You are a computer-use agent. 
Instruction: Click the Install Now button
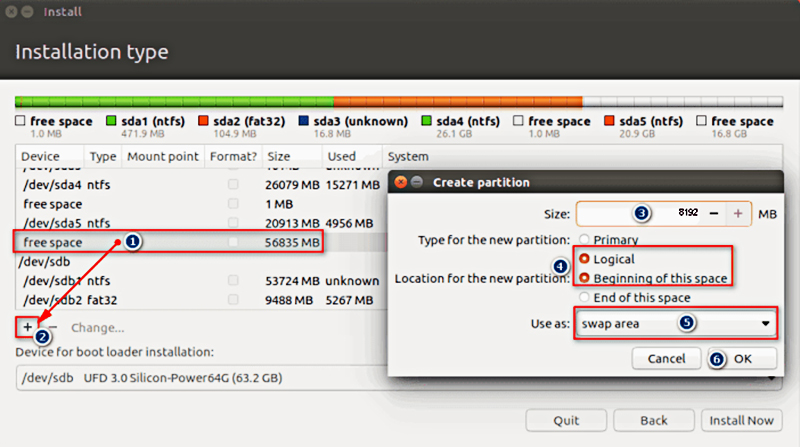(x=743, y=420)
